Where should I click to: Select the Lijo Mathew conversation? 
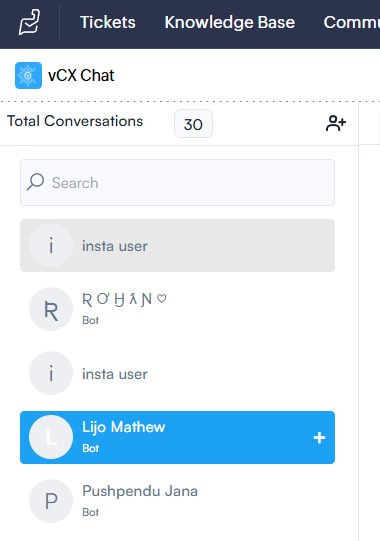coord(177,437)
